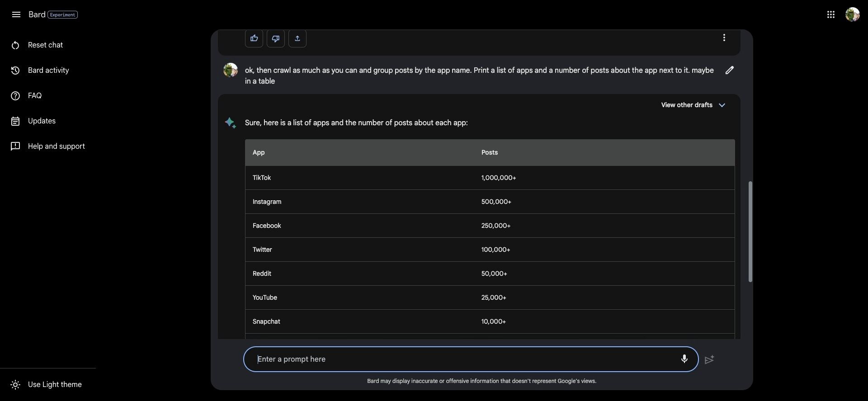Click the Bard disclaimer text
Image resolution: width=868 pixels, height=401 pixels.
point(481,381)
